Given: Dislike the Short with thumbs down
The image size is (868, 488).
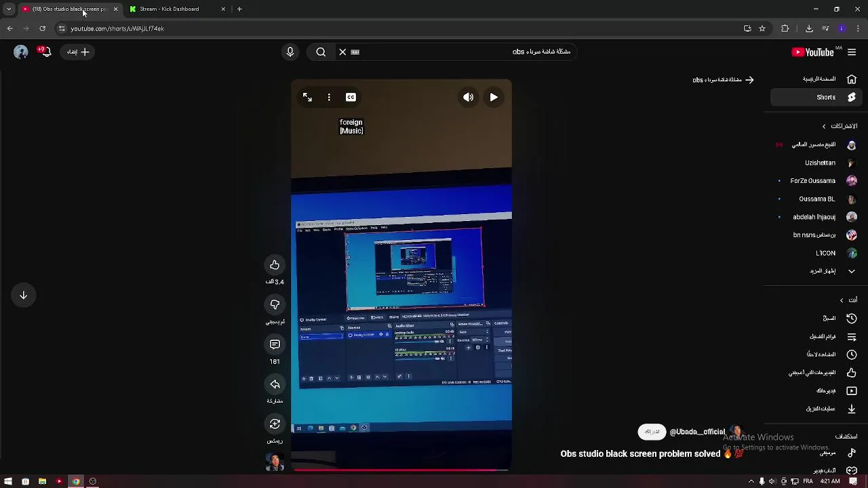Looking at the screenshot, I should (x=275, y=305).
